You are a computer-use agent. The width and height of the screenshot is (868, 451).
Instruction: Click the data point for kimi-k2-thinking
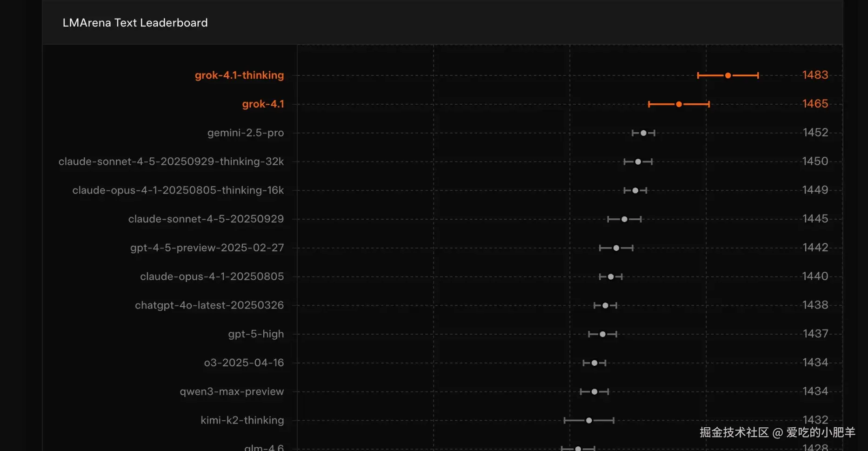[x=589, y=421]
